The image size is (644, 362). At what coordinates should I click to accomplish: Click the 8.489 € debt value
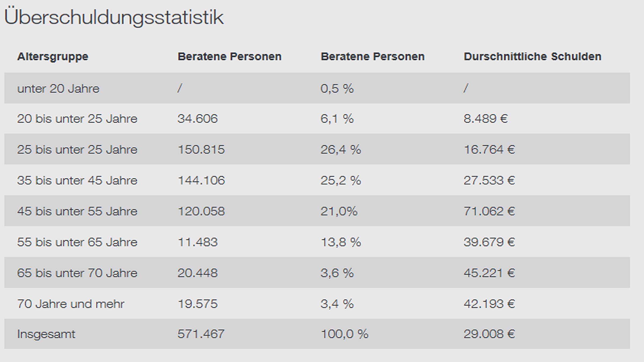(485, 119)
